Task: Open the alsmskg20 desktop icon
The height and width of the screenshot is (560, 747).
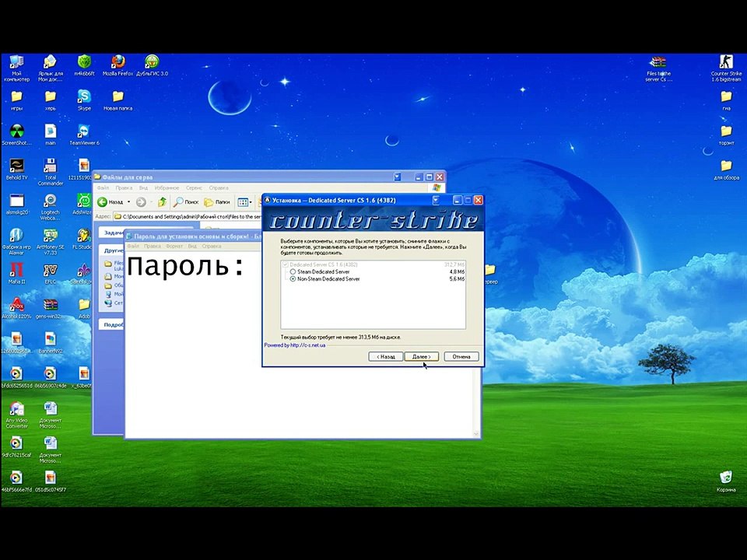Action: [16, 205]
